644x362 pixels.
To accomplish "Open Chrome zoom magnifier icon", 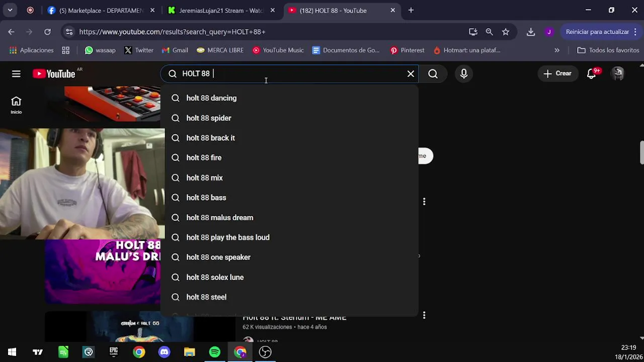I will tap(489, 32).
